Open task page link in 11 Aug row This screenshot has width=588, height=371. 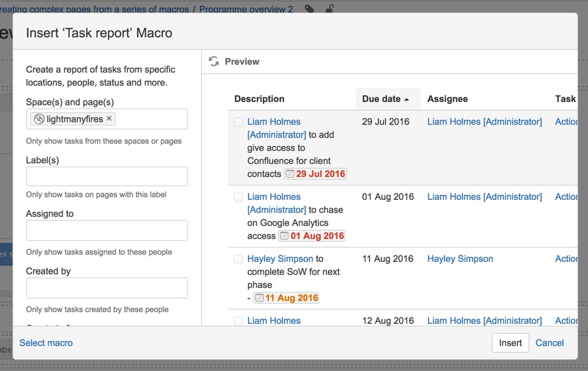tap(566, 259)
